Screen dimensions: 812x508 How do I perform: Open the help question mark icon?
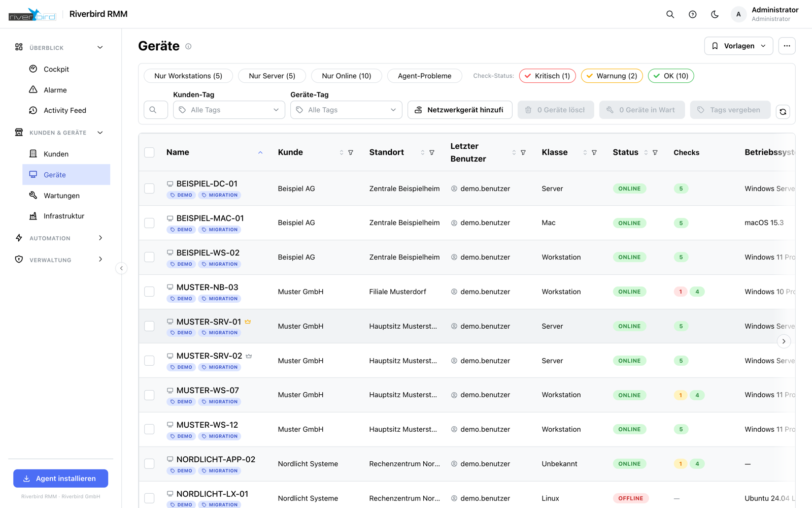(x=692, y=14)
